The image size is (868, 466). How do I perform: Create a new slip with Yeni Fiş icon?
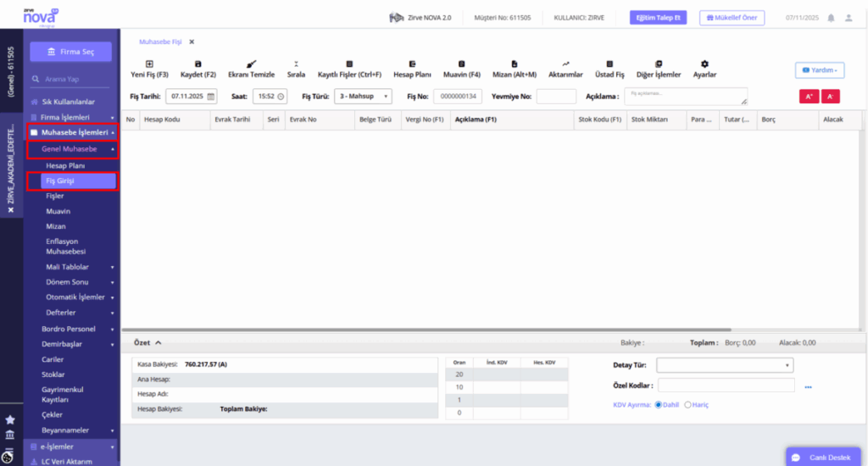[149, 64]
